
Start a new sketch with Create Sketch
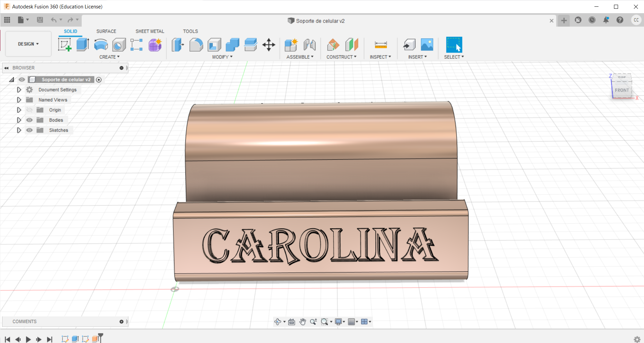pos(65,44)
